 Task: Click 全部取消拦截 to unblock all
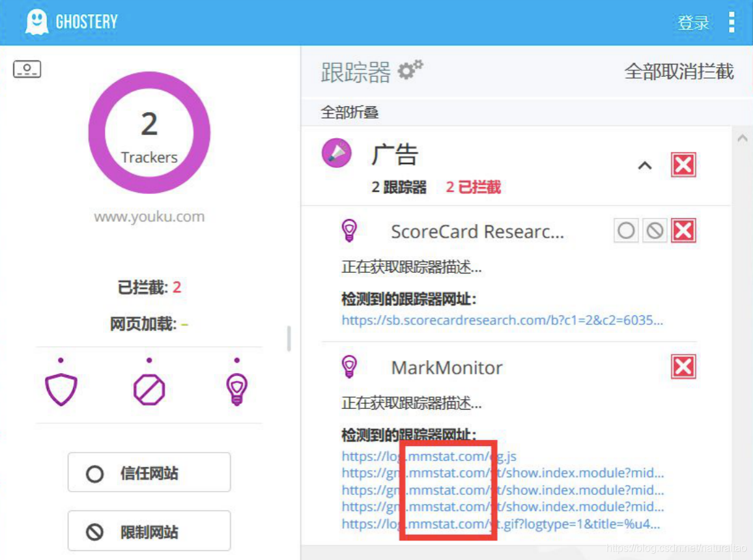point(679,72)
